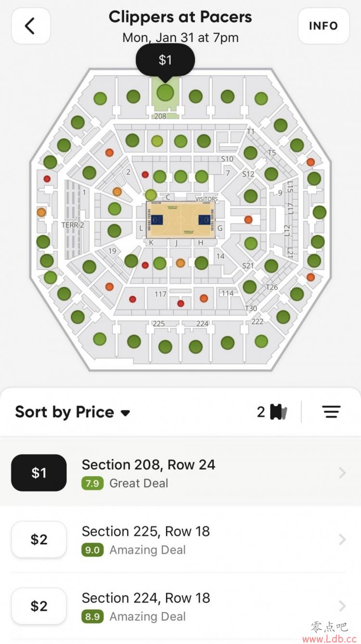Tap chevron on Section 224, Row 18
Image resolution: width=361 pixels, height=644 pixels.
click(x=342, y=606)
